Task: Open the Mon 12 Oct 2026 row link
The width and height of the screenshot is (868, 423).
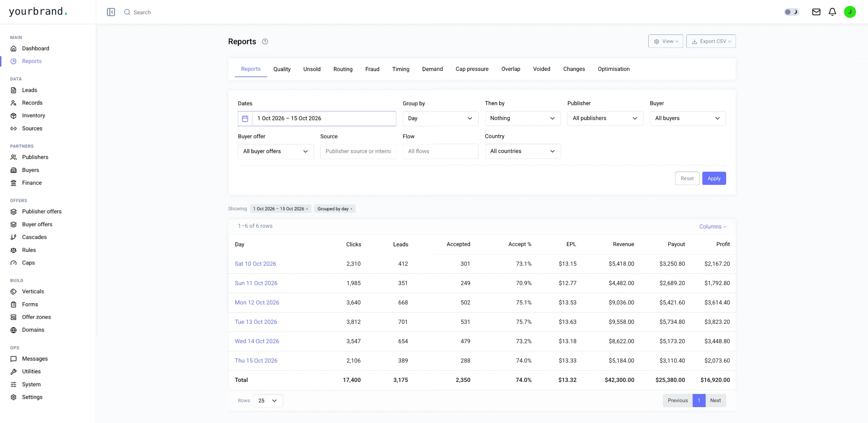Action: 257,303
